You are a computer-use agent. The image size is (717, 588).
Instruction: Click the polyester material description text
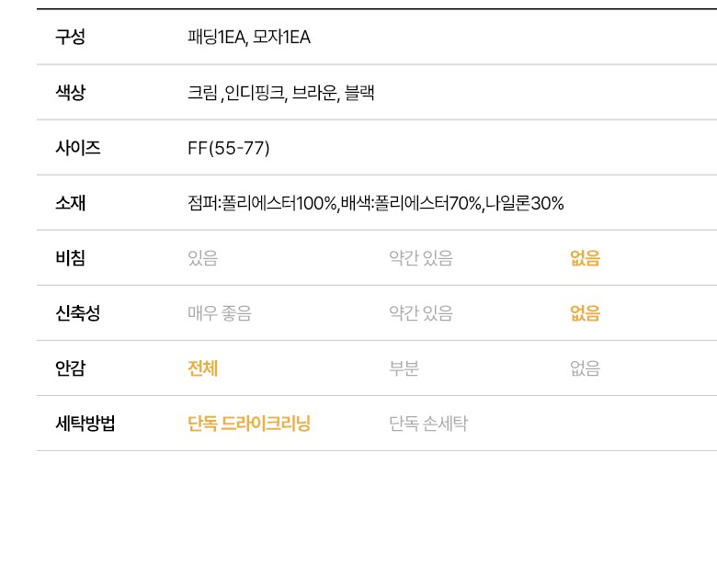375,203
